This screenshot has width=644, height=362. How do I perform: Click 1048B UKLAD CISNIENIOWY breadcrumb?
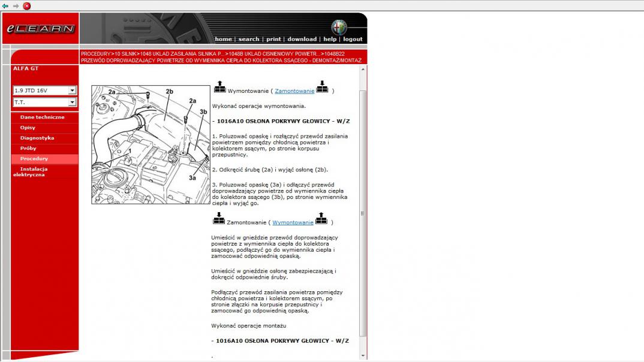point(274,54)
